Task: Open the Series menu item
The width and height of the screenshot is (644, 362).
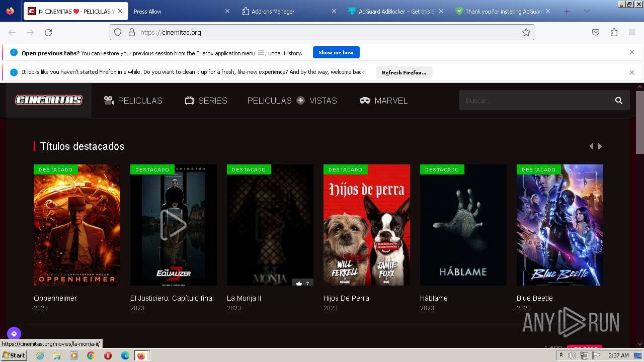Action: click(206, 101)
